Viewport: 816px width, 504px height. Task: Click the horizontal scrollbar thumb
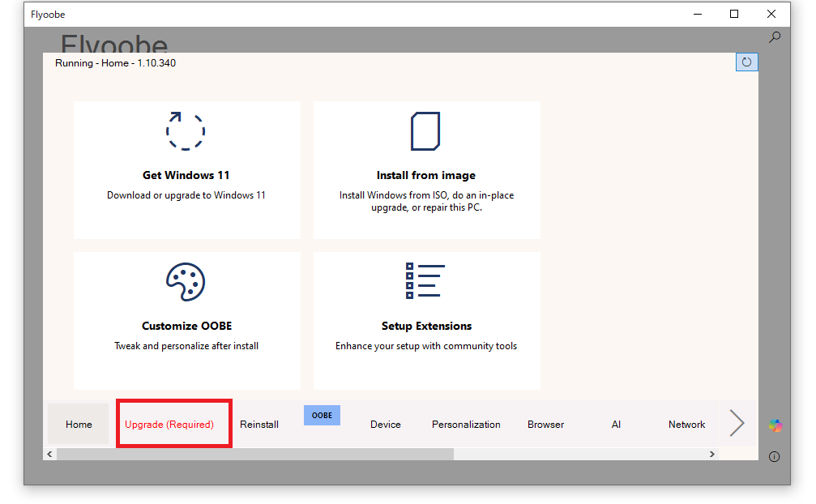tap(254, 455)
